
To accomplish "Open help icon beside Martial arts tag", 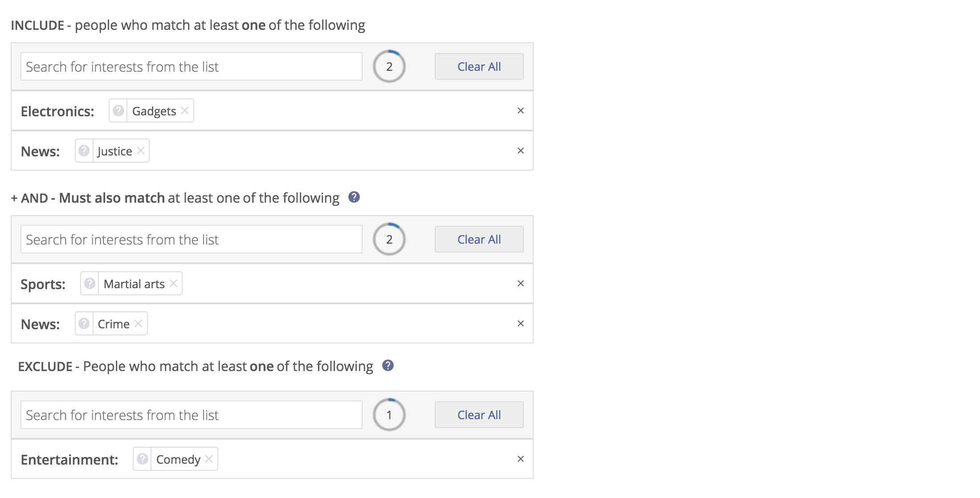I will (90, 283).
